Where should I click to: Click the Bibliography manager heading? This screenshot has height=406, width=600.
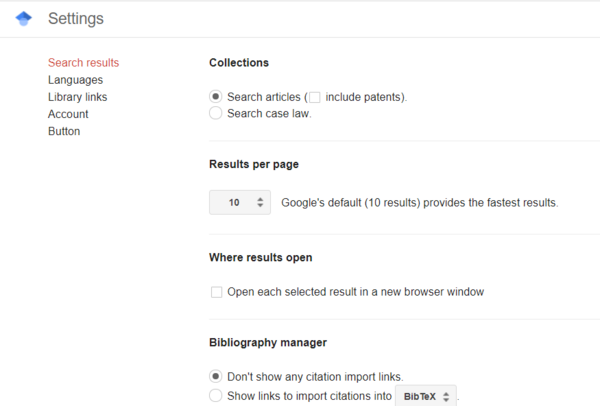pyautogui.click(x=268, y=342)
